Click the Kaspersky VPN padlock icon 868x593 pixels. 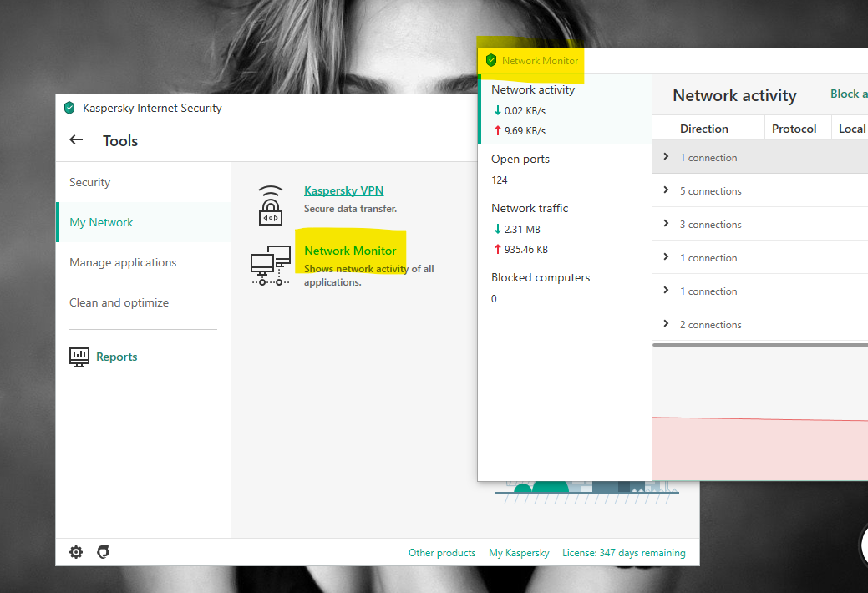click(271, 205)
